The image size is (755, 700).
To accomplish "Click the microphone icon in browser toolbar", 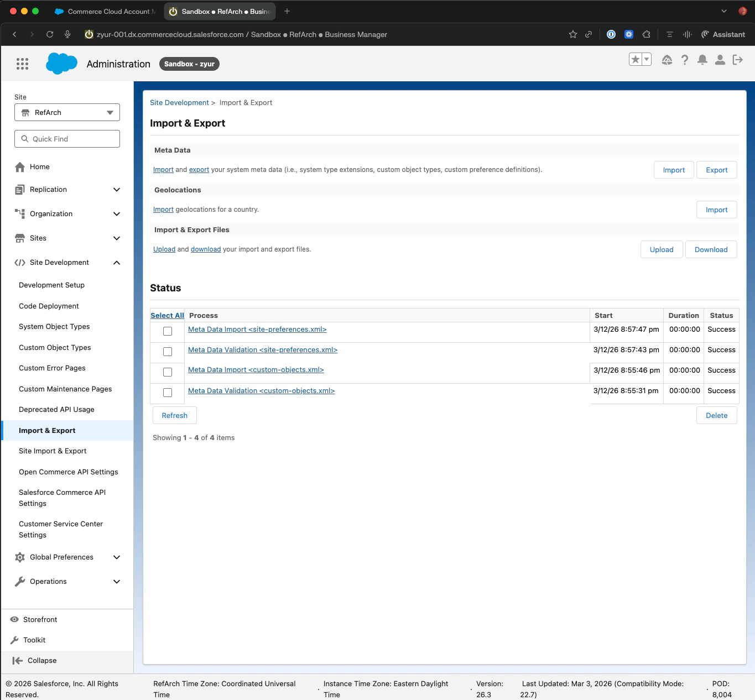I will coord(67,34).
